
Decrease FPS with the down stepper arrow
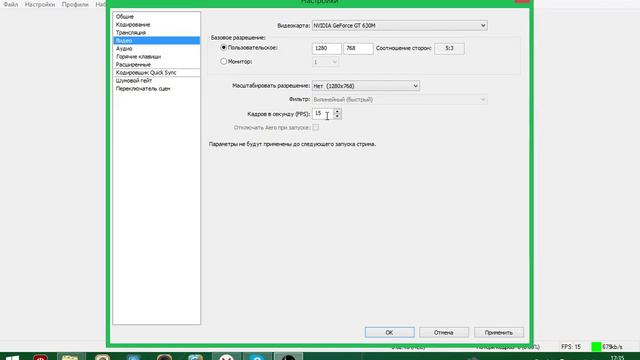coord(337,116)
